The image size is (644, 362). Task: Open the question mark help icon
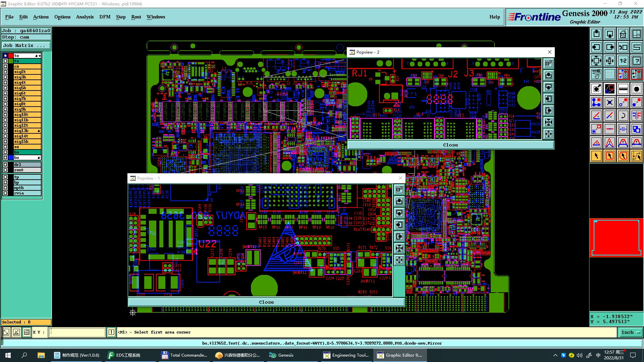tap(636, 61)
